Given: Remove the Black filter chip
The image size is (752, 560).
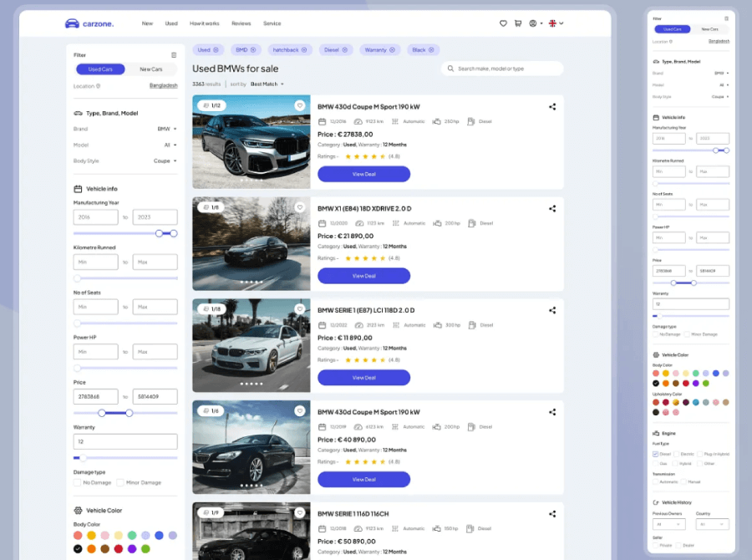Looking at the screenshot, I should tap(431, 50).
